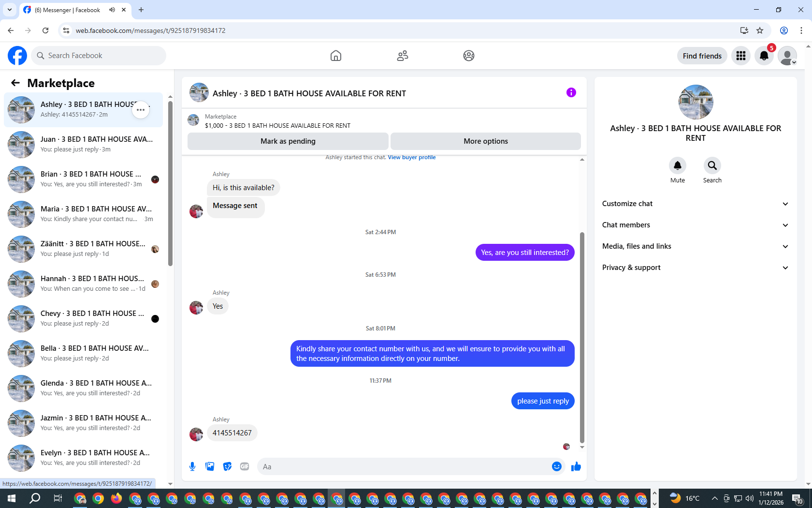Open Chevy's conversation in the list
812x508 pixels.
[x=83, y=318]
